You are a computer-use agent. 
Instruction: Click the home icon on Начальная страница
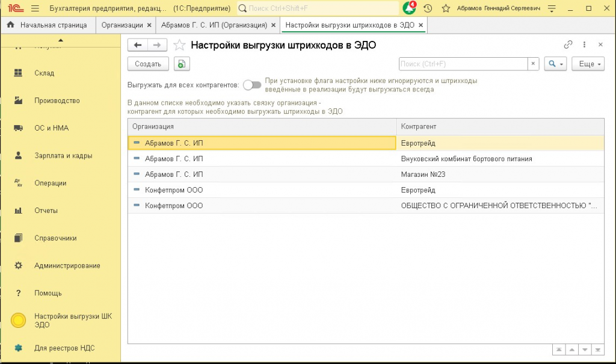coord(11,25)
